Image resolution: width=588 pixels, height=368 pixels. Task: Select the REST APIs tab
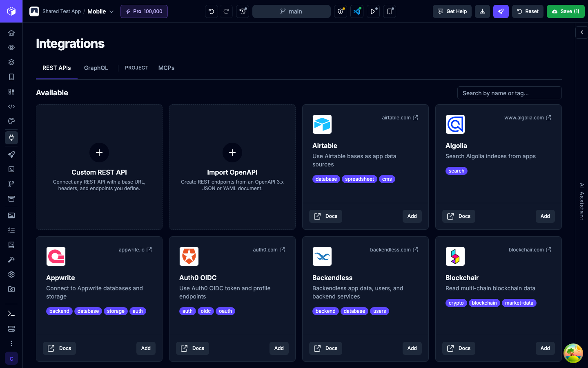coord(57,68)
